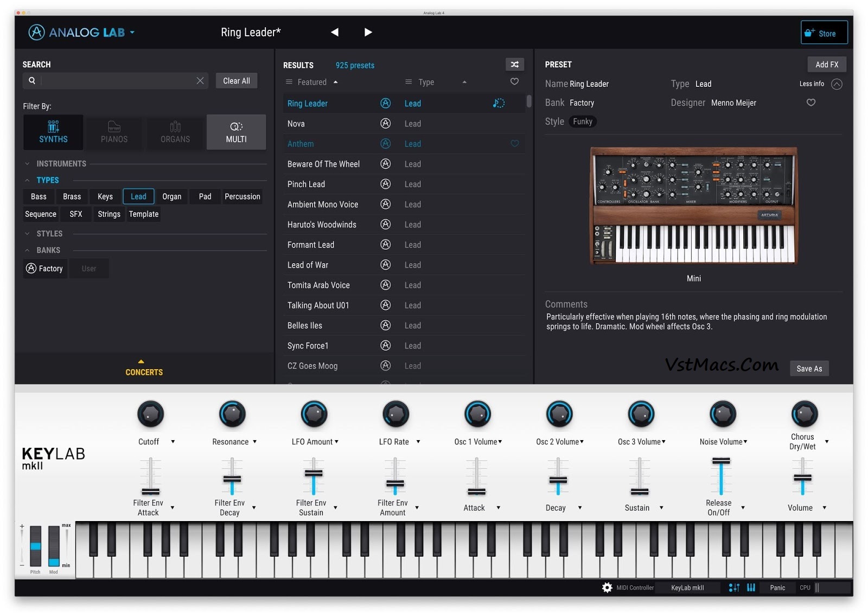The image size is (868, 616).
Task: Click the Volume fader
Action: tap(802, 477)
